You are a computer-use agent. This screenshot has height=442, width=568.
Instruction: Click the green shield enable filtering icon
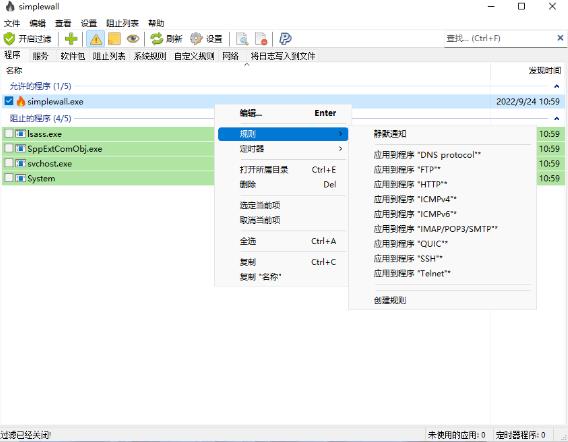pos(9,39)
